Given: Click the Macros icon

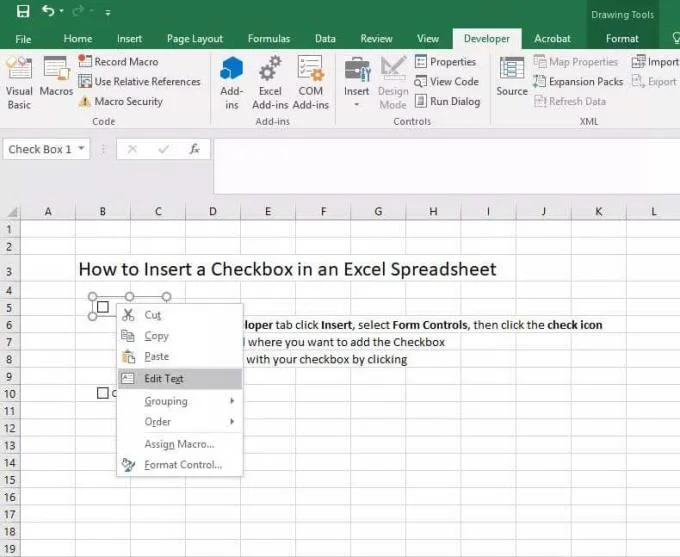Looking at the screenshot, I should click(56, 79).
